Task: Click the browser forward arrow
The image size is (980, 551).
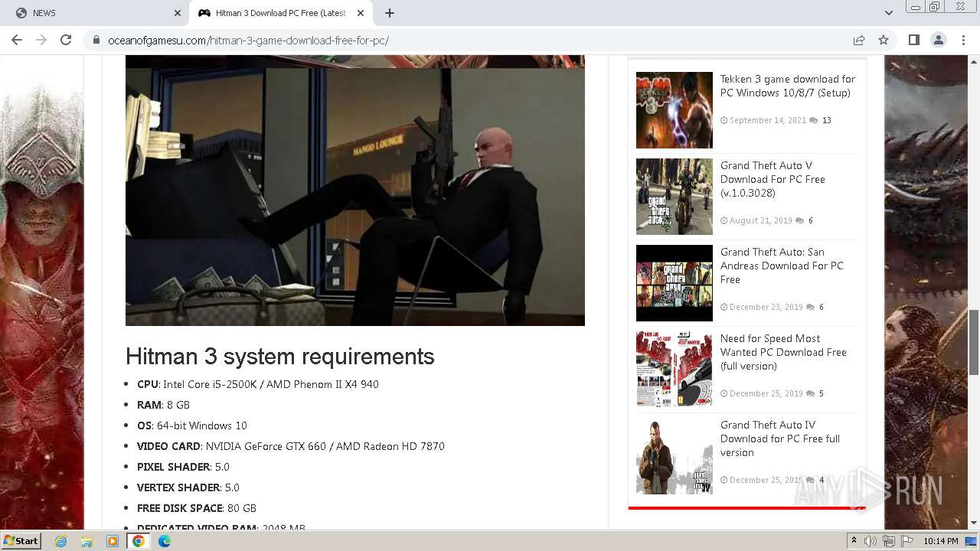Action: [x=41, y=40]
